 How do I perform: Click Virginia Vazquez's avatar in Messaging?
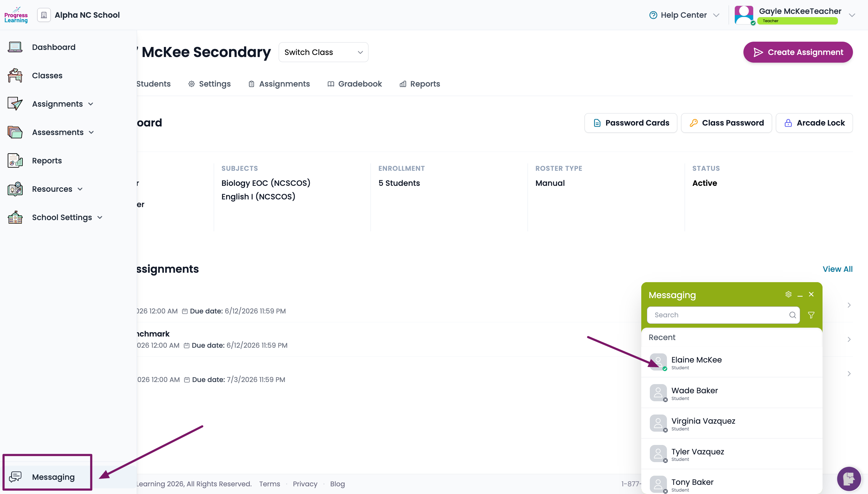coord(658,423)
